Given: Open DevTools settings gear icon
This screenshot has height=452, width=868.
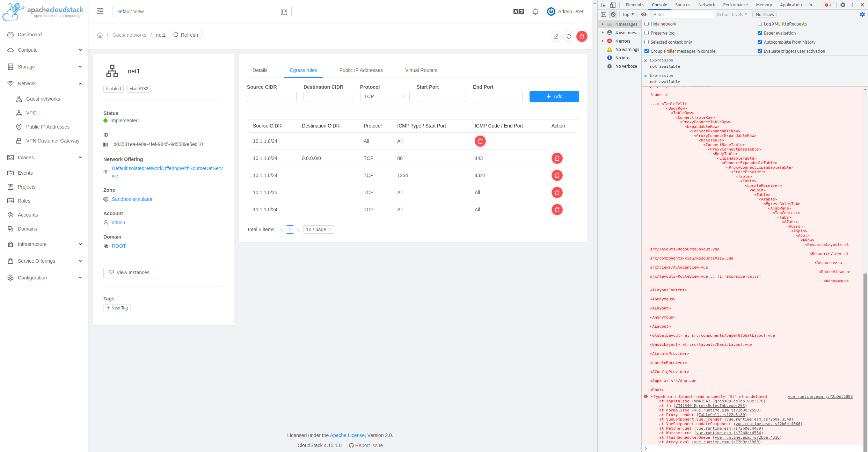Looking at the screenshot, I should pos(843,5).
